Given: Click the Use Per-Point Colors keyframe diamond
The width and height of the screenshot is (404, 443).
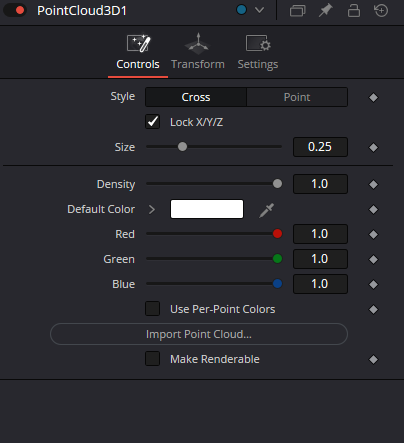Looking at the screenshot, I should click(x=373, y=309).
